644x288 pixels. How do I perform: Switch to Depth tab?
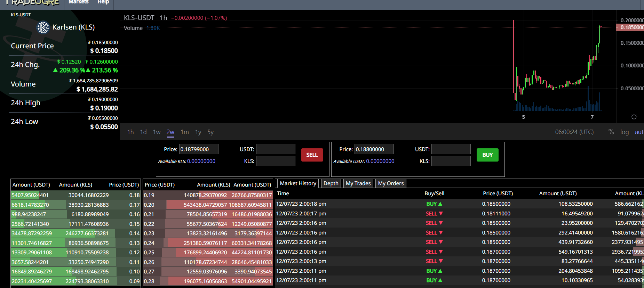[x=331, y=183]
